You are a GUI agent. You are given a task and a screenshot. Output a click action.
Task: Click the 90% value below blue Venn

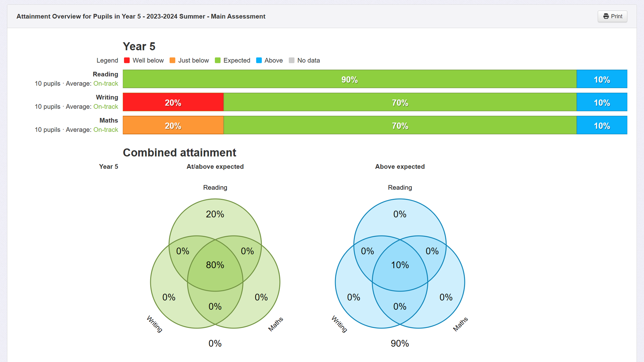[400, 344]
